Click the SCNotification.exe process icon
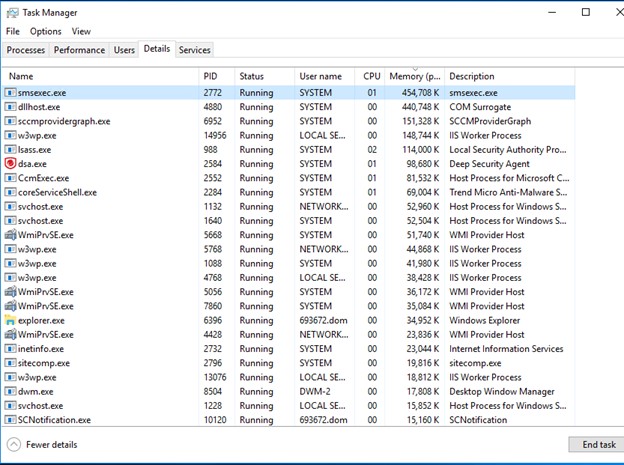624x465 pixels. tap(10, 420)
